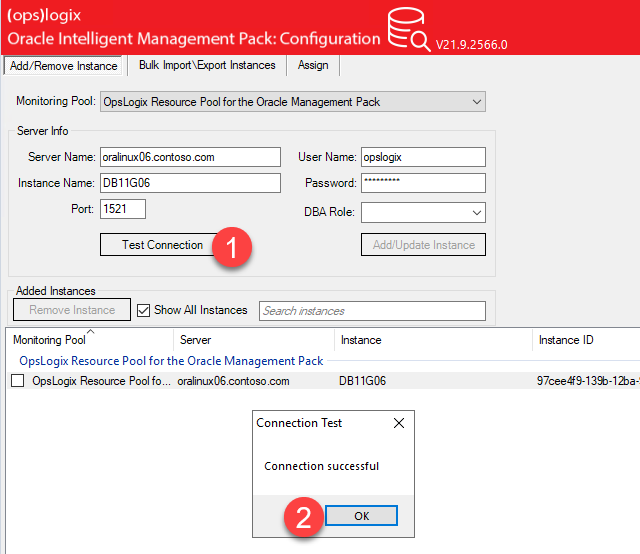The image size is (640, 554).
Task: Close the Connection Test dialog
Action: point(399,423)
